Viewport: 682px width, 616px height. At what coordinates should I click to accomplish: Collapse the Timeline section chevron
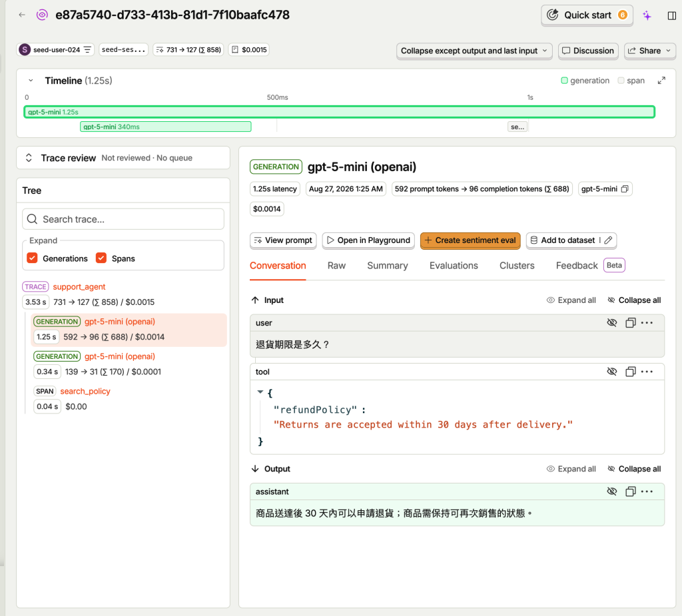tap(31, 81)
